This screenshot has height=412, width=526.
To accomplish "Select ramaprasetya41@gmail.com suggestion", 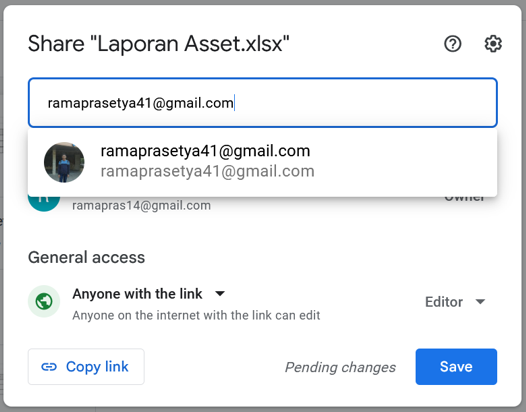I will (262, 161).
